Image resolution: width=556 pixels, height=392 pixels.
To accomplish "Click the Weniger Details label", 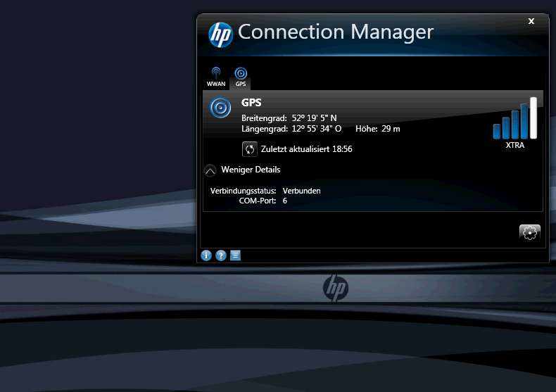I will (x=251, y=170).
